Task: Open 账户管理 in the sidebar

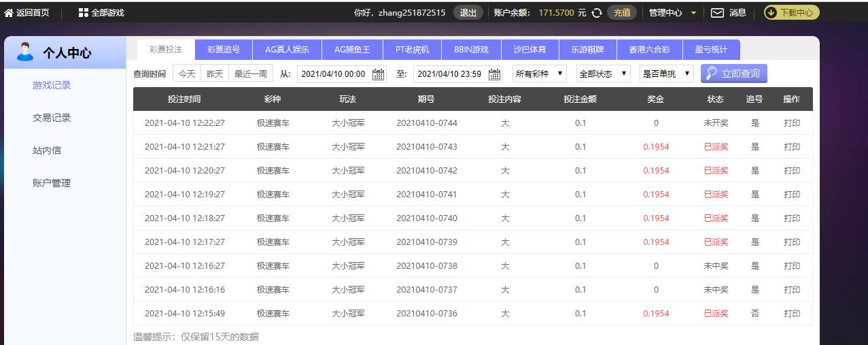Action: coord(52,183)
